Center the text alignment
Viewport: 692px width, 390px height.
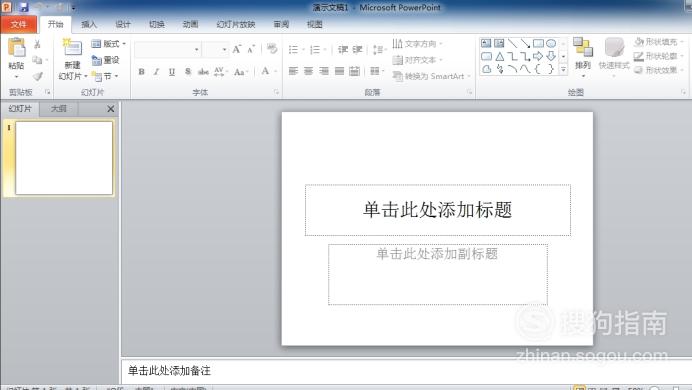tap(308, 71)
